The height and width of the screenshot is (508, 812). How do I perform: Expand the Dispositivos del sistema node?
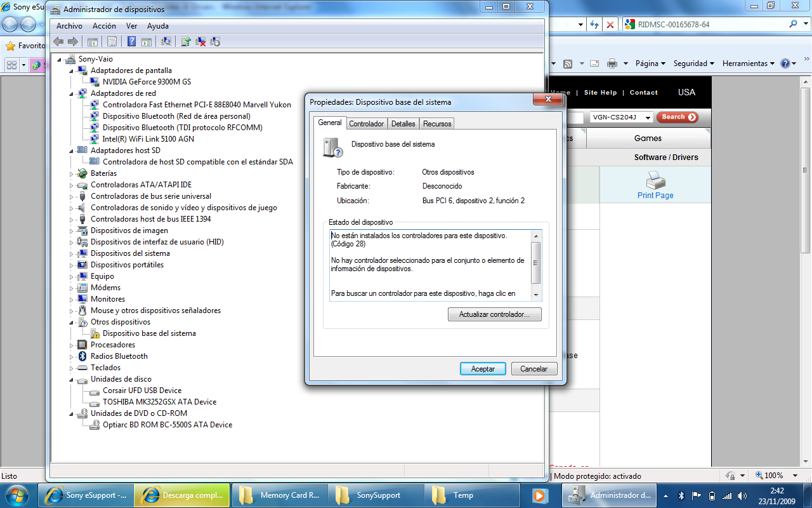[x=72, y=253]
